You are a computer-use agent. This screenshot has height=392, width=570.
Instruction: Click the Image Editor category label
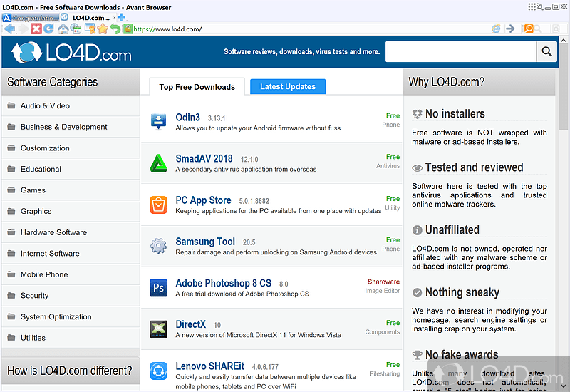pos(382,291)
